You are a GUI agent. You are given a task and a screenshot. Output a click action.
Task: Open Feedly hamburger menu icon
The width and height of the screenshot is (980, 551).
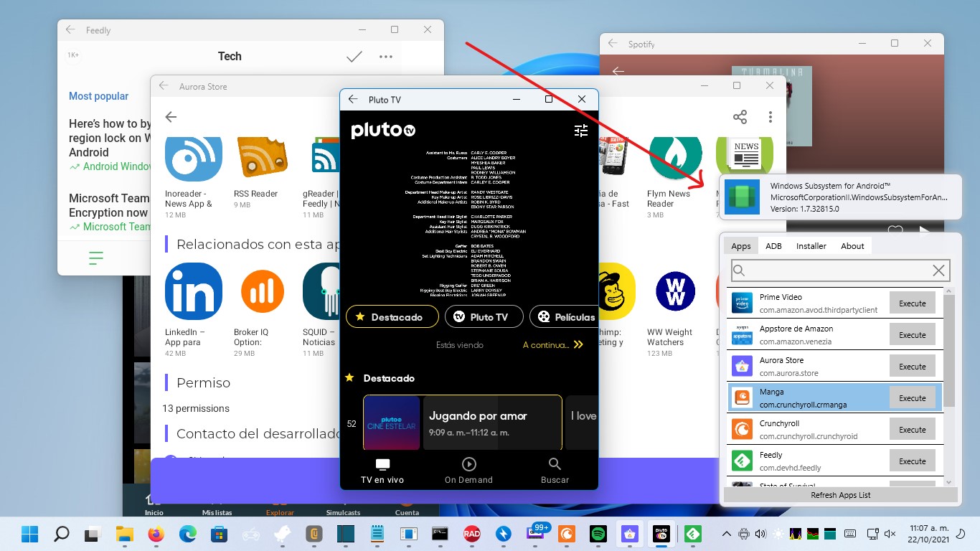[x=96, y=258]
